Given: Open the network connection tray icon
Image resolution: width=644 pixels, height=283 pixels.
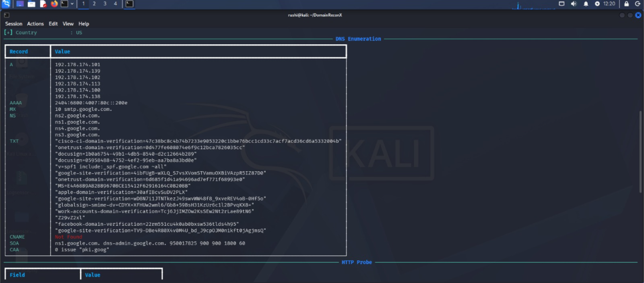Looking at the screenshot, I should (x=561, y=4).
